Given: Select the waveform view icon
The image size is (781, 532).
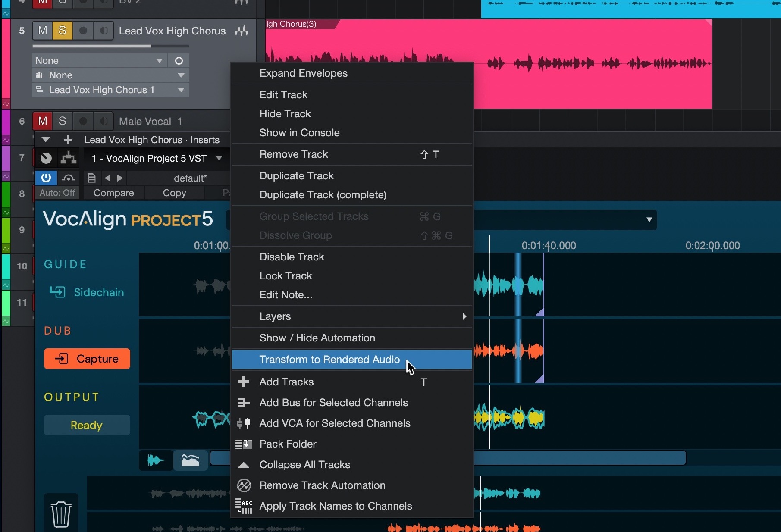Looking at the screenshot, I should 156,460.
